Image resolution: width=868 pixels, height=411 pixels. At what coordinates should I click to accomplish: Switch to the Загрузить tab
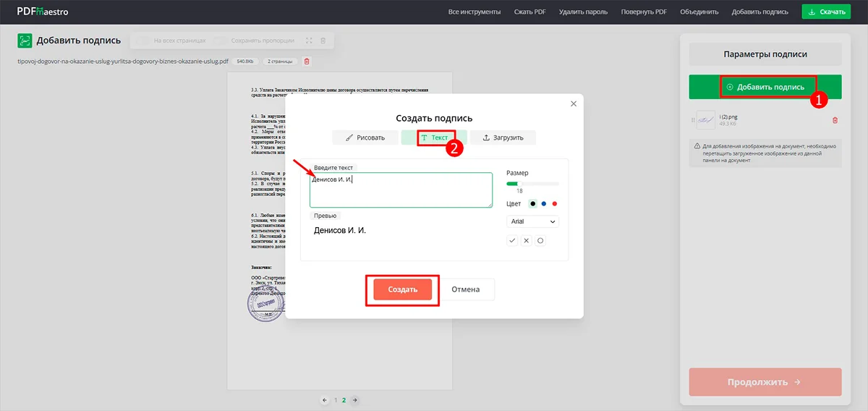[x=502, y=137]
